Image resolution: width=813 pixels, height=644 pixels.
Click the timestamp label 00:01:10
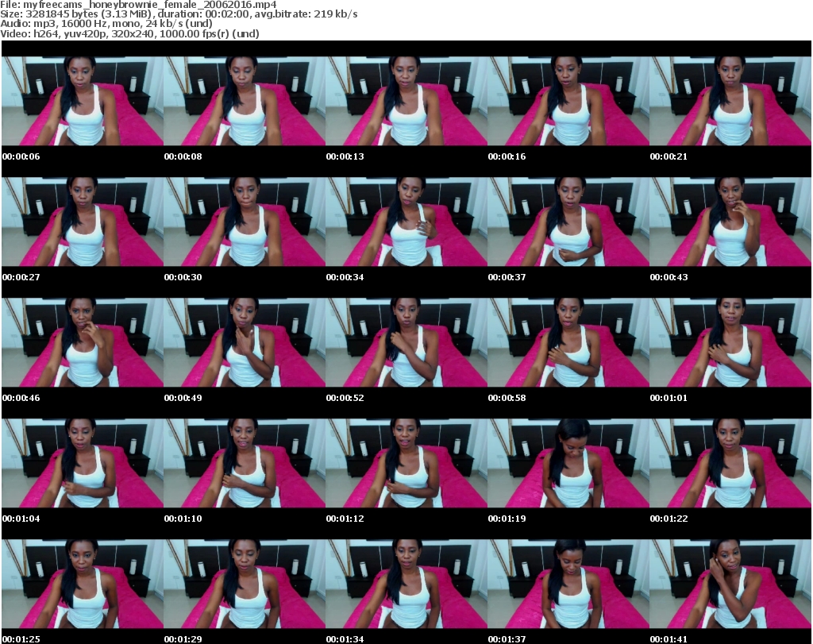pos(183,519)
